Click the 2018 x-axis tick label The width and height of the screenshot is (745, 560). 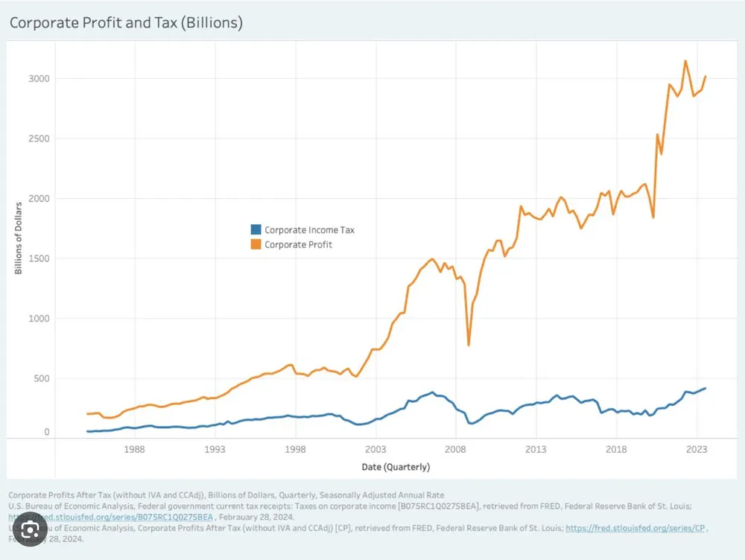point(616,450)
